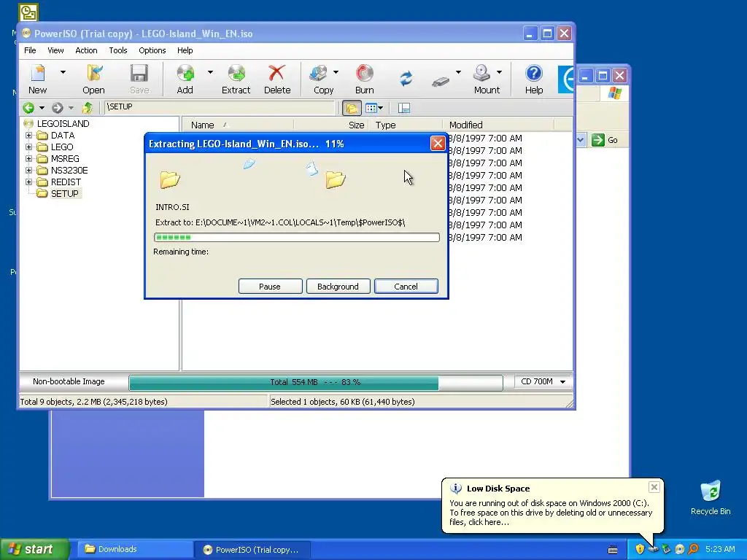Open the Windows Start menu
Screen dimensions: 747x560
(35, 549)
